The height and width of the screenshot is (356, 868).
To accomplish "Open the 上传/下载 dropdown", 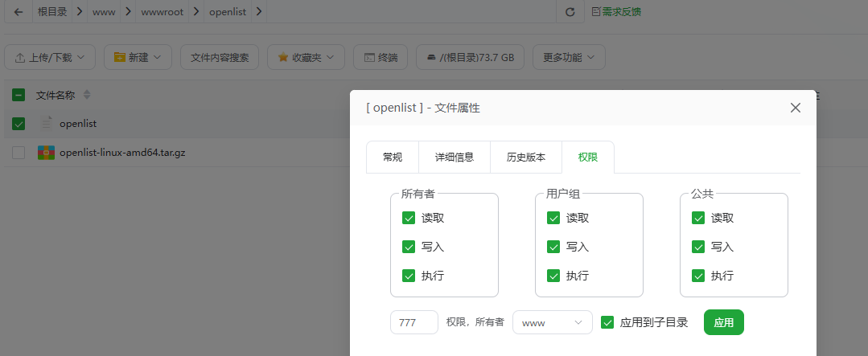I will (50, 57).
